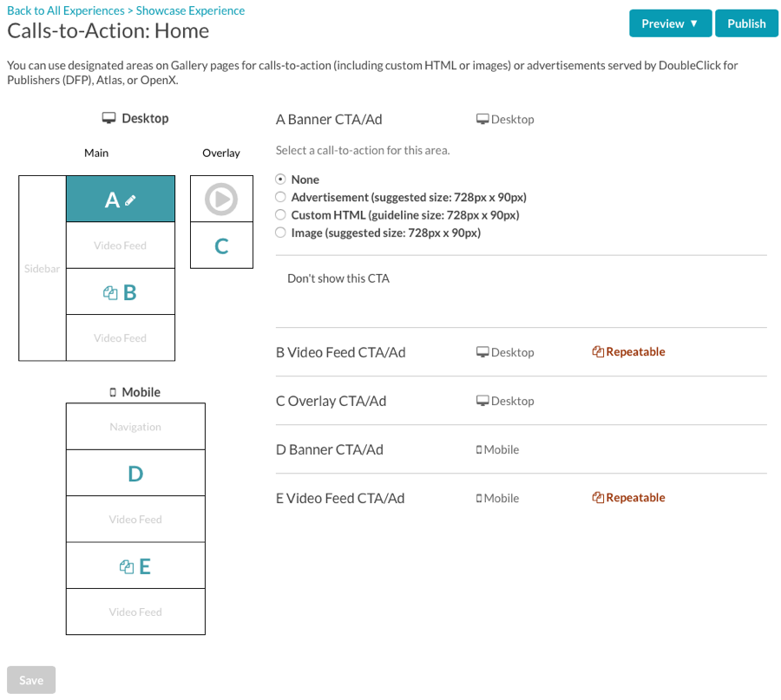This screenshot has height=700, width=781.
Task: Expand the B Video Feed CTA/Ad section
Action: 521,352
